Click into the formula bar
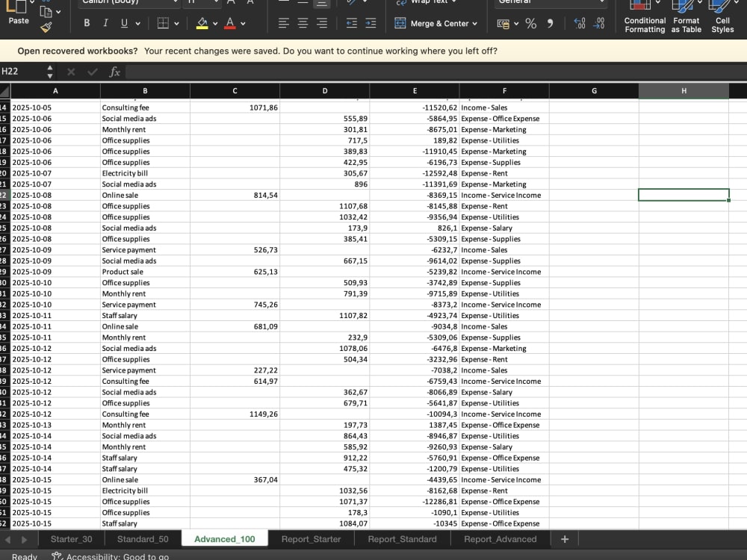This screenshot has width=747, height=560. pos(436,72)
